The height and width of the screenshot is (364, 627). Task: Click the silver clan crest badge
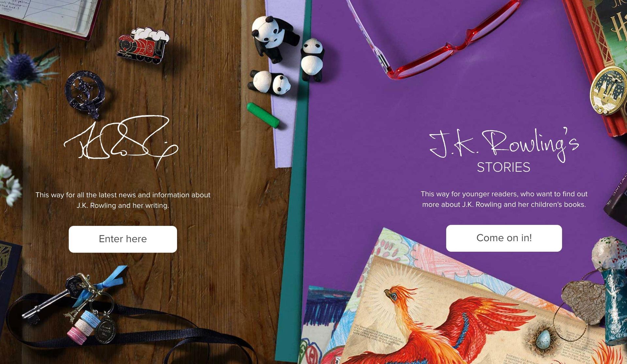(x=85, y=94)
